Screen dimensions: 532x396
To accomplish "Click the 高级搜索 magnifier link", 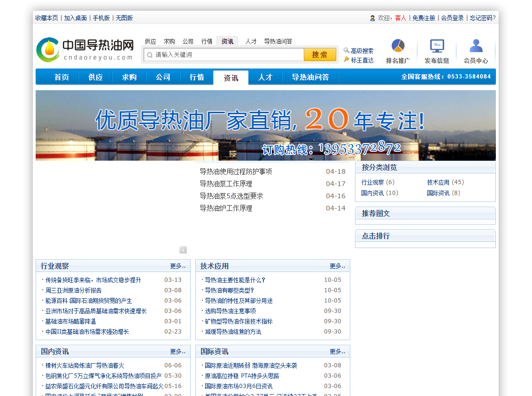I will (x=359, y=51).
